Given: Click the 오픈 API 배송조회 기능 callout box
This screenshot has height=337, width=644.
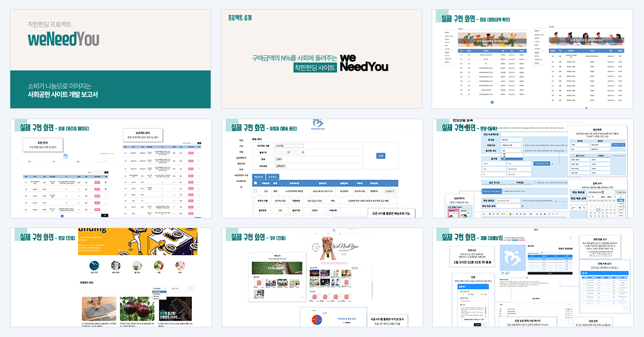Looking at the screenshot, I should pos(391,214).
